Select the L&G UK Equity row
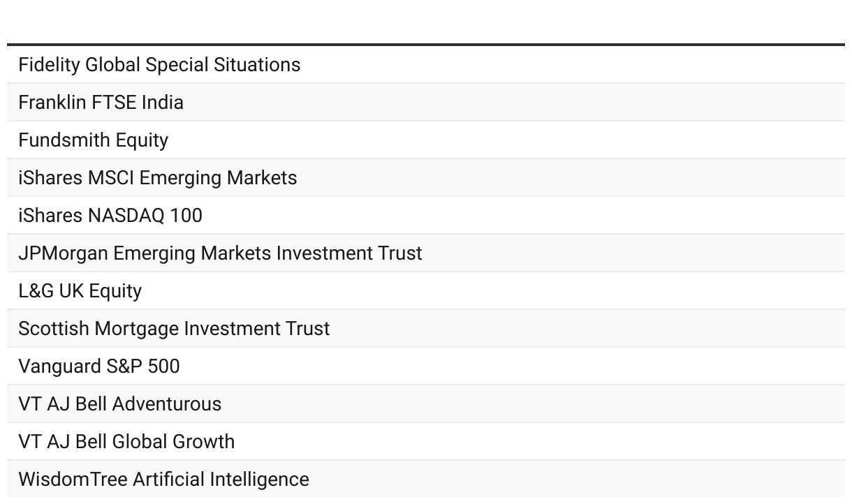 pos(426,291)
